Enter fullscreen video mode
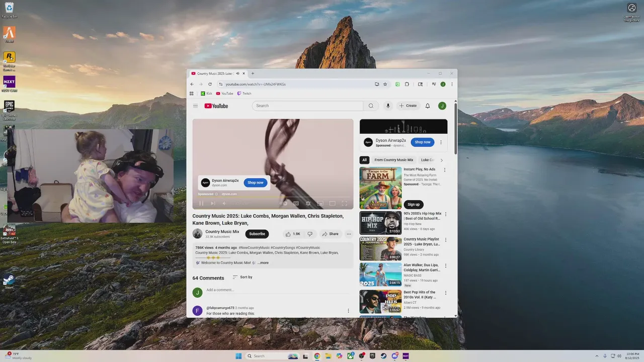 pyautogui.click(x=344, y=203)
